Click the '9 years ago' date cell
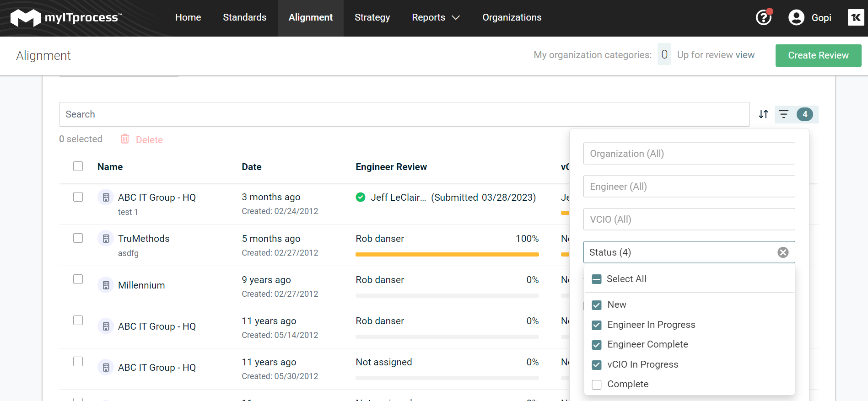868x401 pixels. pos(266,280)
